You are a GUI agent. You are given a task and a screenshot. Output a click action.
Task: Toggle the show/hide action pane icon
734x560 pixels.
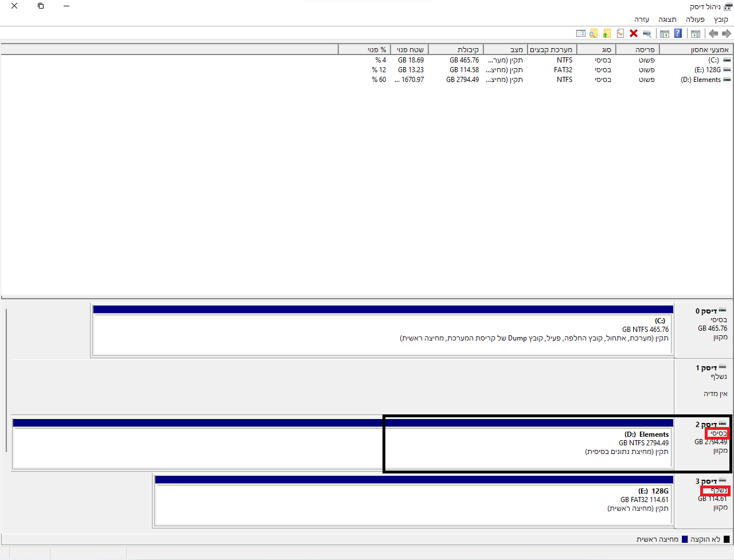(x=665, y=34)
